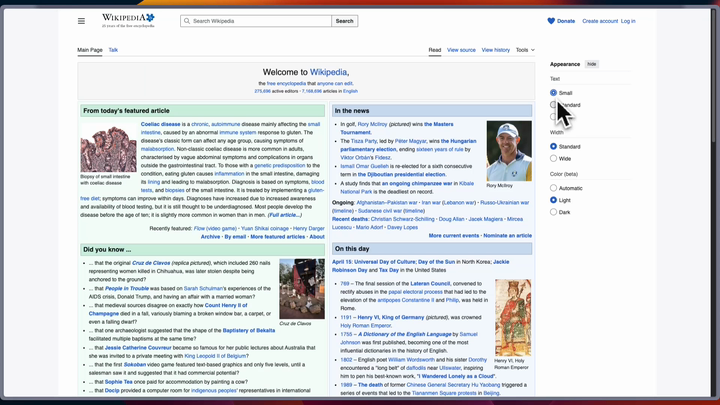Click Nominate an article link
The width and height of the screenshot is (720, 405).
click(x=507, y=236)
